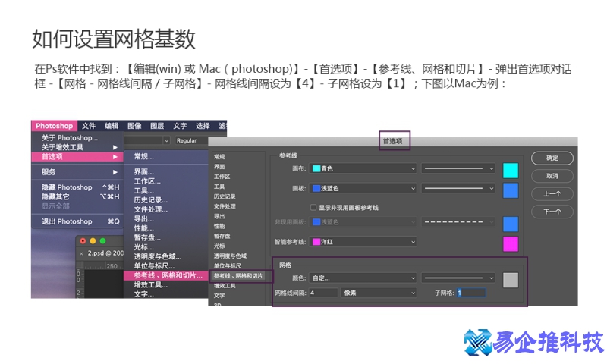Click the 子网格 value field
Screen dimensions: 607x364
pyautogui.click(x=471, y=293)
